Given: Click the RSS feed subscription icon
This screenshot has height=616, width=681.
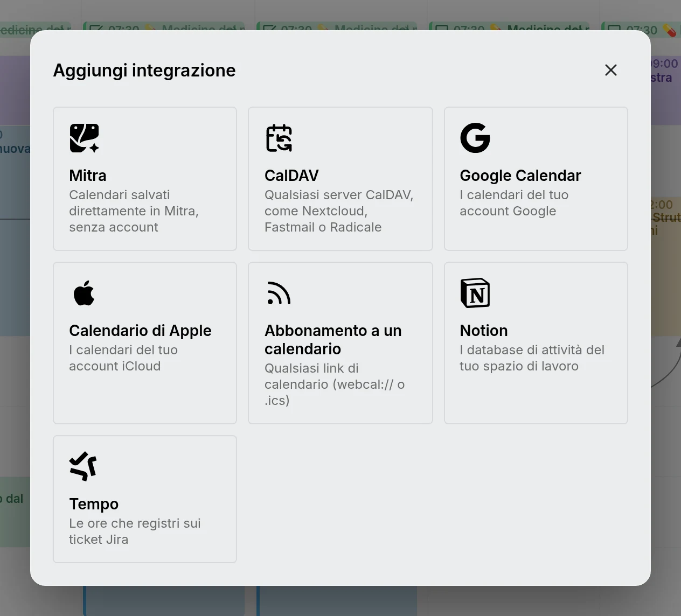Looking at the screenshot, I should click(x=279, y=293).
